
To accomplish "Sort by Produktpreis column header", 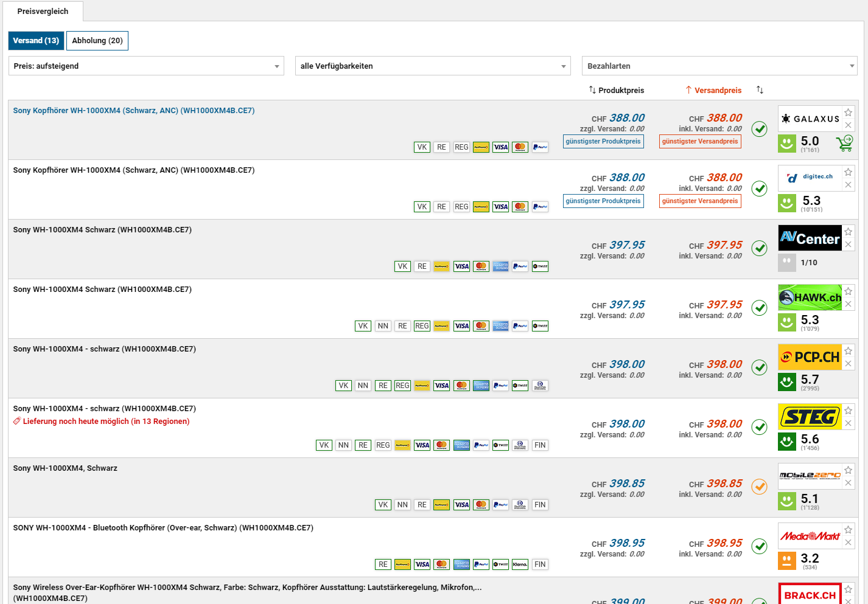I will (617, 90).
